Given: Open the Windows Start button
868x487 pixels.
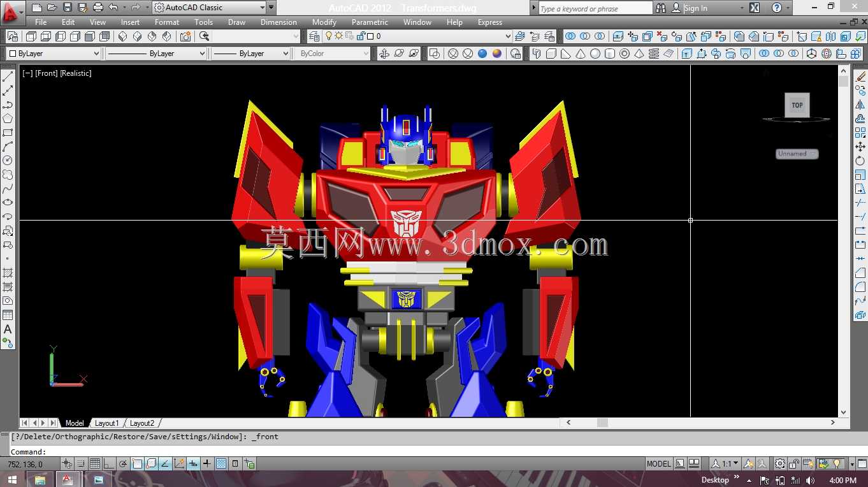Looking at the screenshot, I should pos(12,479).
